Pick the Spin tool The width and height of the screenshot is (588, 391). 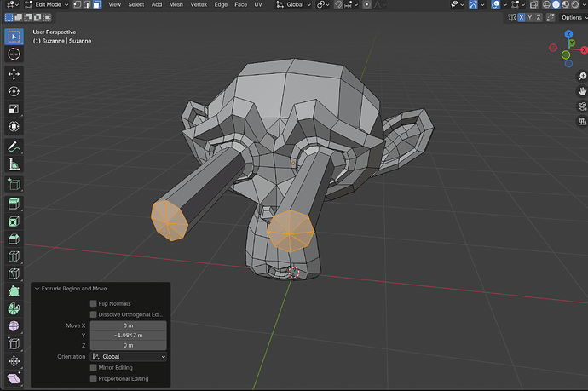click(x=14, y=308)
